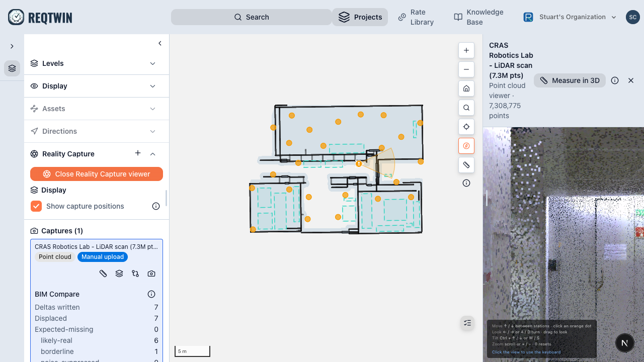644x362 pixels.
Task: Open the layers icon in left rail
Action: pyautogui.click(x=12, y=68)
